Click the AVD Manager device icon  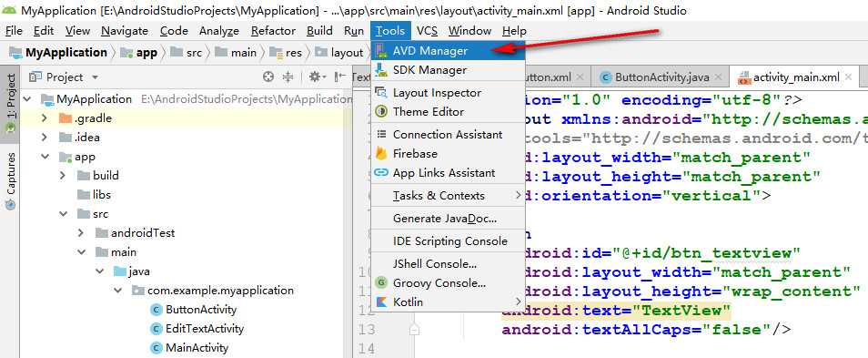(x=381, y=51)
